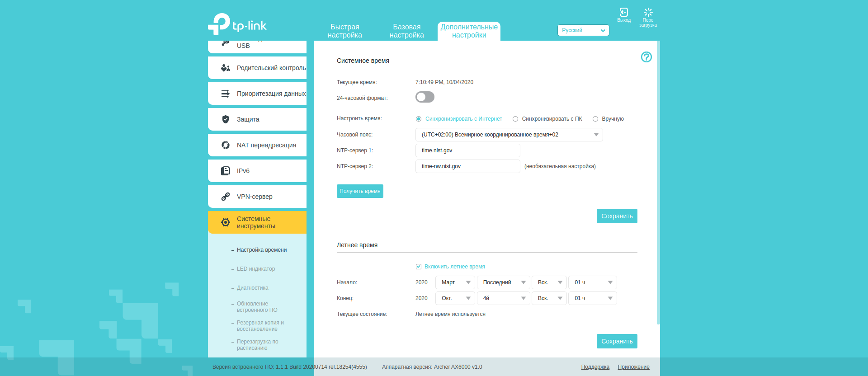The height and width of the screenshot is (376, 868).
Task: Click the Parental Control sidebar icon
Action: pyautogui.click(x=226, y=68)
